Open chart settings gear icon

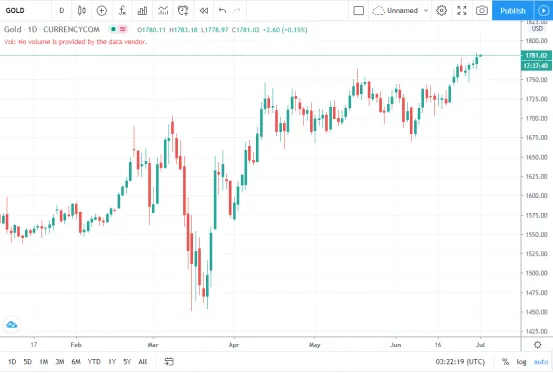(441, 11)
